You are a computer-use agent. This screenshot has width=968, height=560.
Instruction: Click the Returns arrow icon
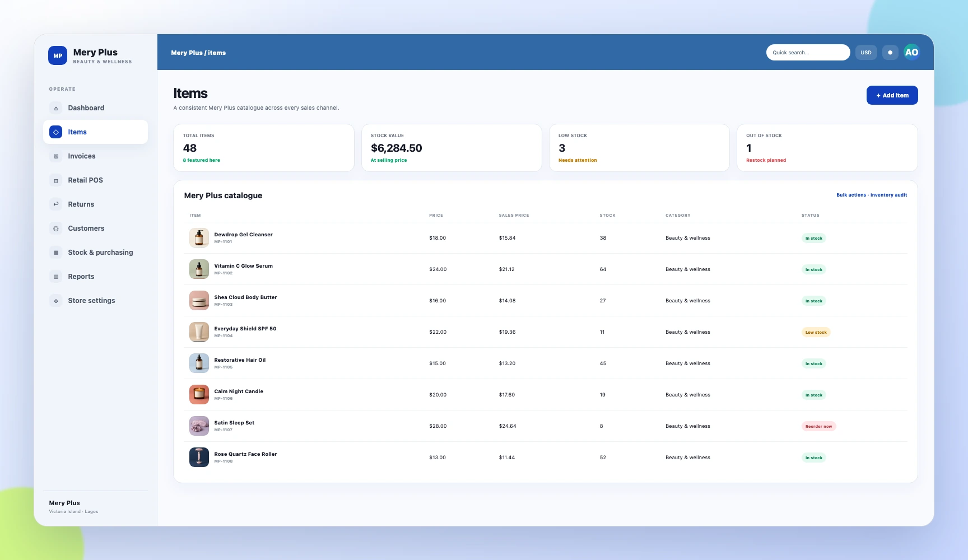coord(56,204)
